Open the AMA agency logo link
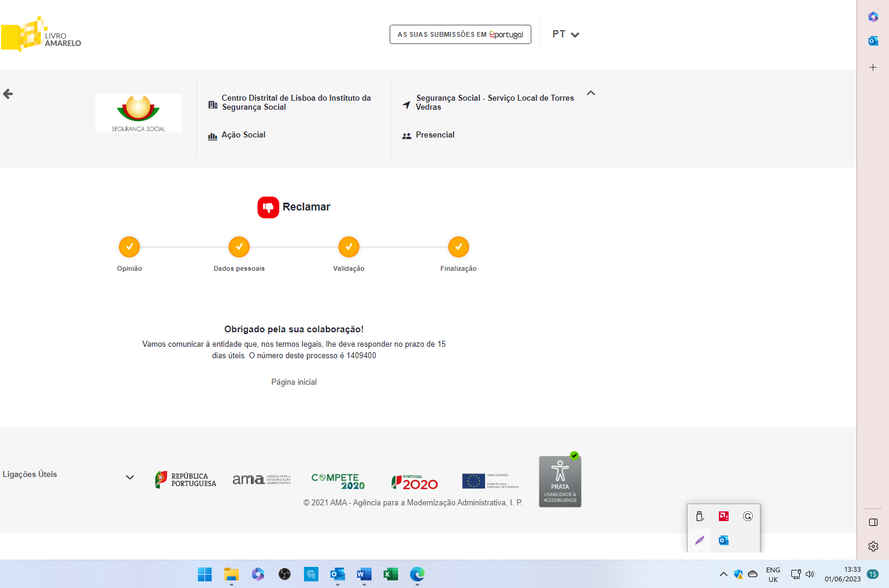This screenshot has height=588, width=889. [x=262, y=479]
